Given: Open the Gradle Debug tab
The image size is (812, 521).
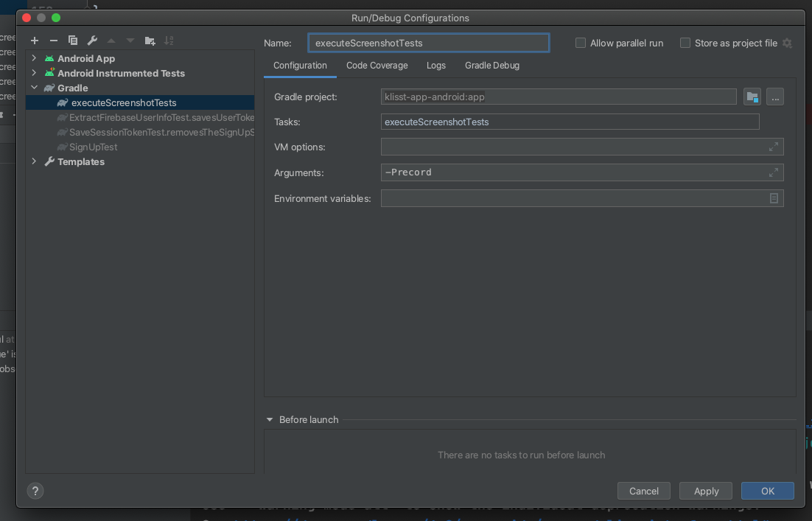Looking at the screenshot, I should [x=491, y=66].
